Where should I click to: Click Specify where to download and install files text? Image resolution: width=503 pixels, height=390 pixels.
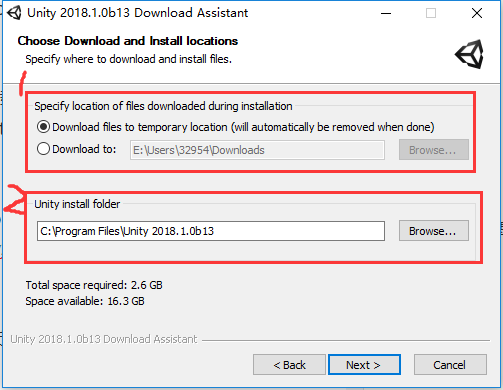pyautogui.click(x=128, y=59)
